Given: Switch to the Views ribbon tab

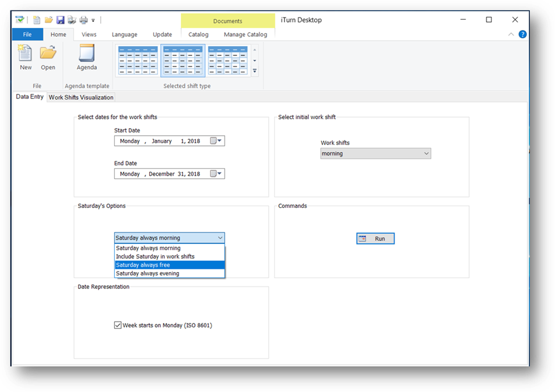Looking at the screenshot, I should point(89,34).
